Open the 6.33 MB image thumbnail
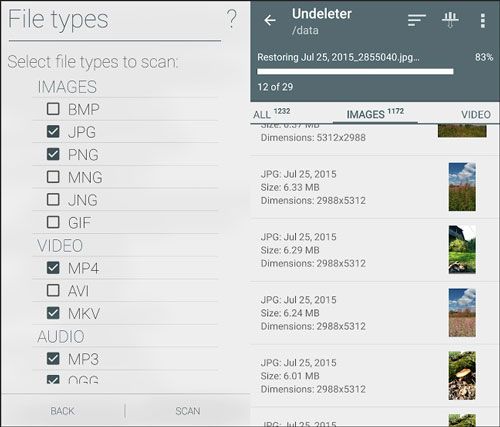 point(462,187)
